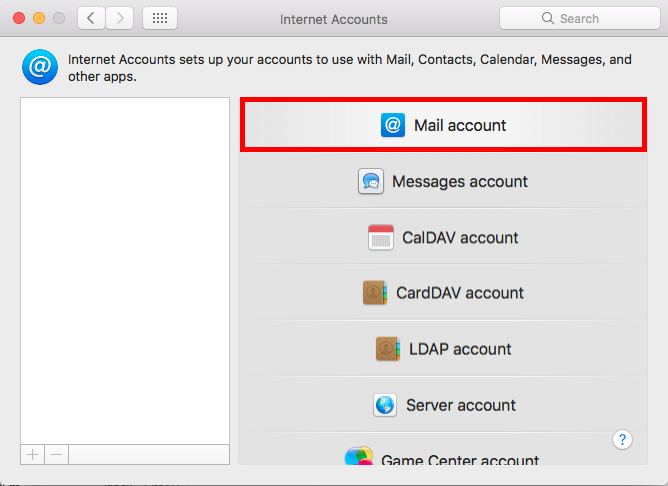The width and height of the screenshot is (668, 486).
Task: Show all preferences with the grid button
Action: click(160, 18)
